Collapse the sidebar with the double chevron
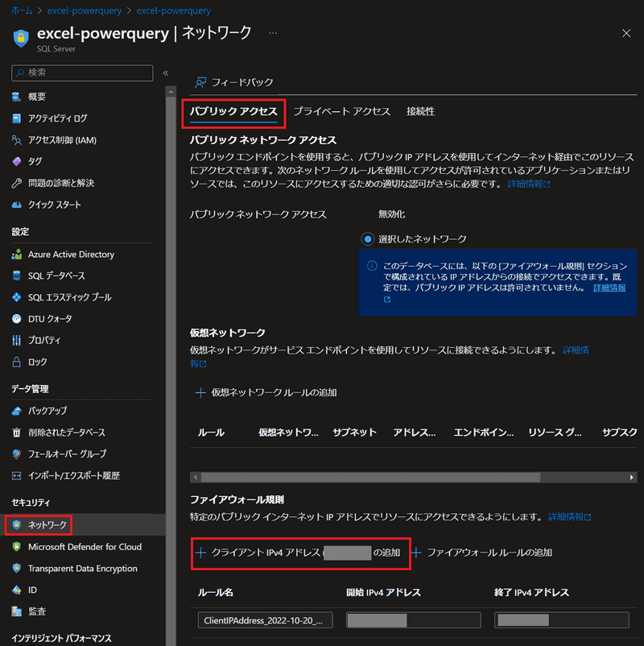The image size is (644, 646). [x=166, y=73]
